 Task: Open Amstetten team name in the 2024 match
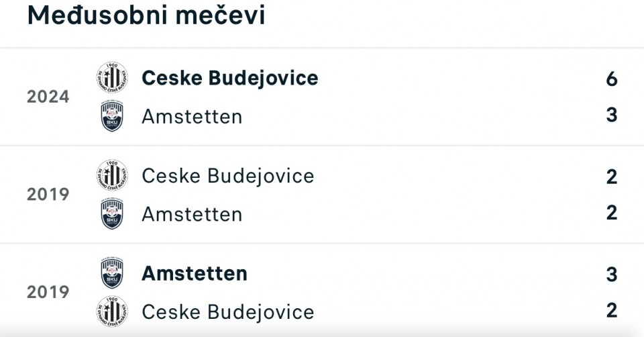pyautogui.click(x=192, y=116)
